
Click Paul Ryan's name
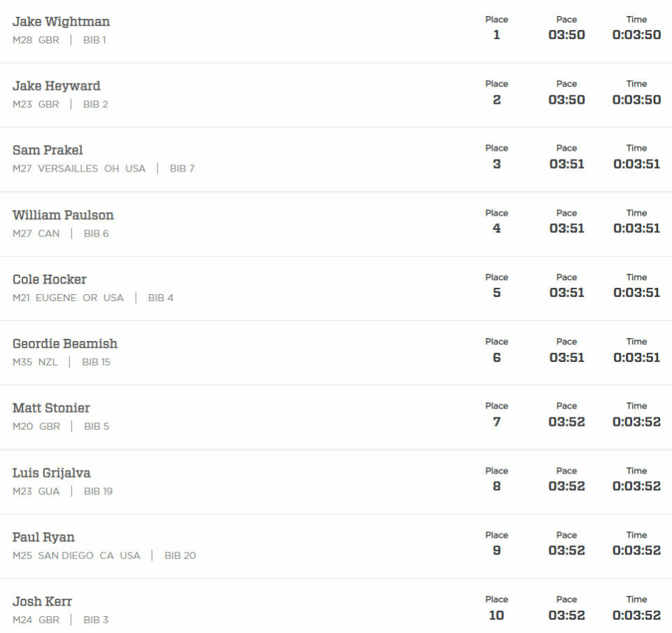click(43, 537)
